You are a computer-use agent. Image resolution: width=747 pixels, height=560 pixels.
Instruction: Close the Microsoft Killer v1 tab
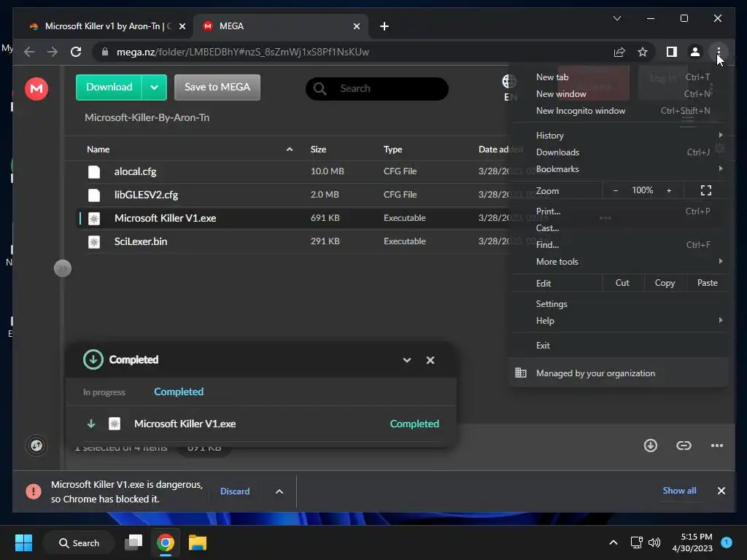click(182, 26)
